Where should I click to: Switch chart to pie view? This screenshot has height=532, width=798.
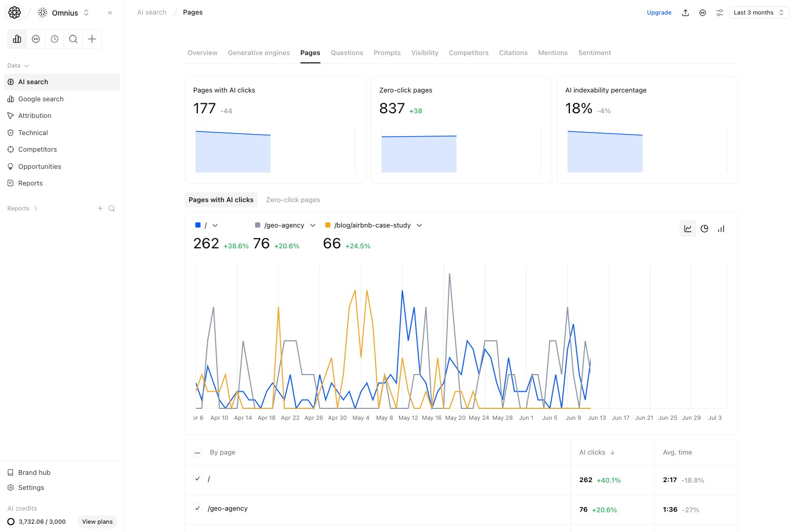[x=704, y=229]
